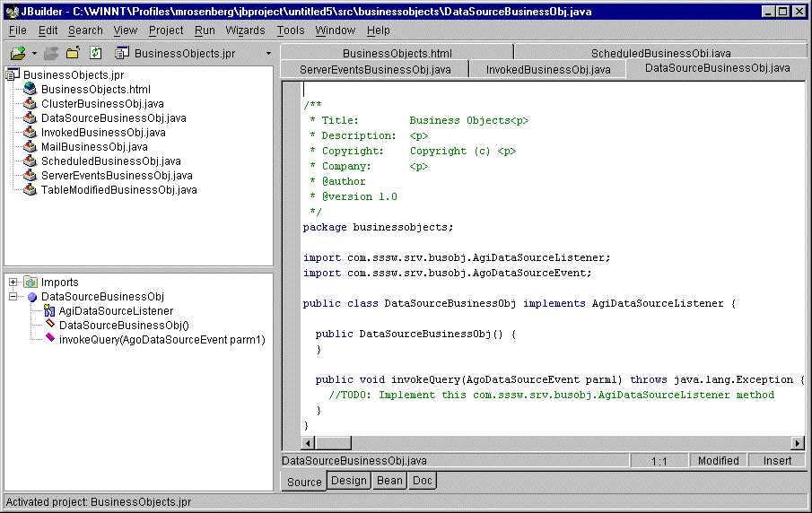Click the add folder toolbar icon
812x513 pixels.
73,53
